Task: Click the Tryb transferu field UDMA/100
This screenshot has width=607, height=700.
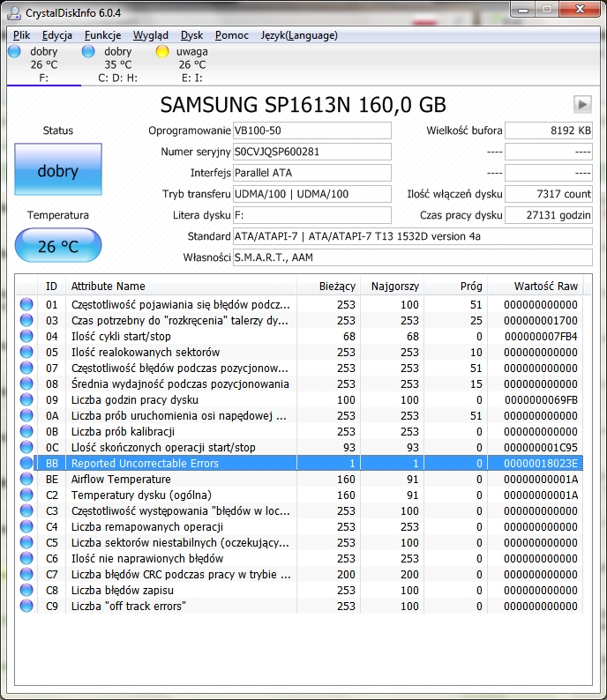Action: (312, 194)
